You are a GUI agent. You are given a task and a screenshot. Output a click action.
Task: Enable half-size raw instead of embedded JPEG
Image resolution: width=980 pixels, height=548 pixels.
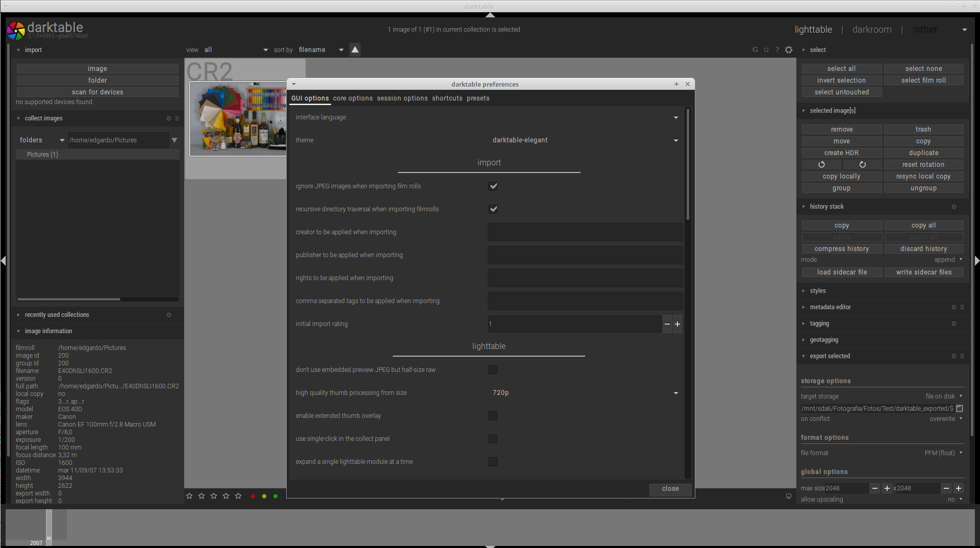coord(493,370)
